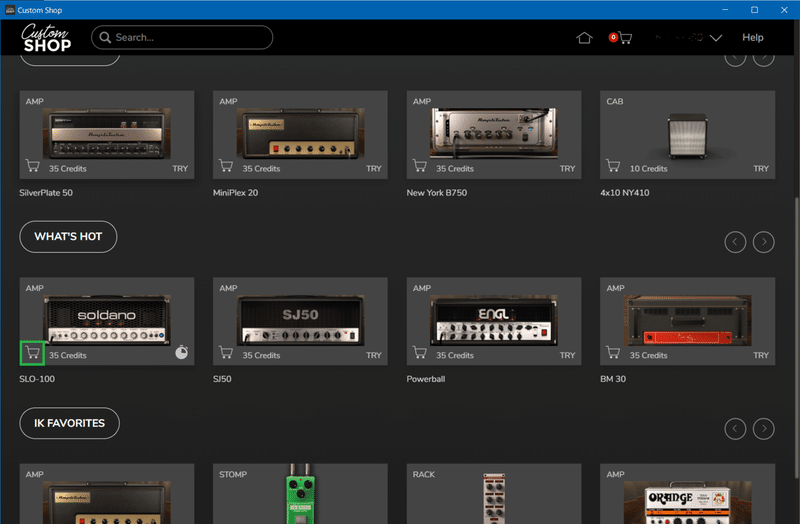Click the SLO-100 trial timer icon
Image resolution: width=800 pixels, height=524 pixels.
click(x=182, y=353)
